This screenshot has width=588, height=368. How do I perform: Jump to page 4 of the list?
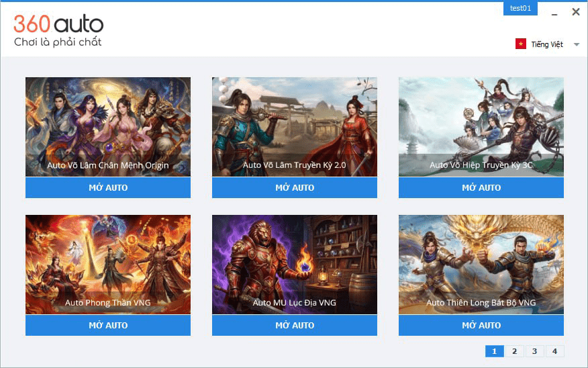pos(554,351)
